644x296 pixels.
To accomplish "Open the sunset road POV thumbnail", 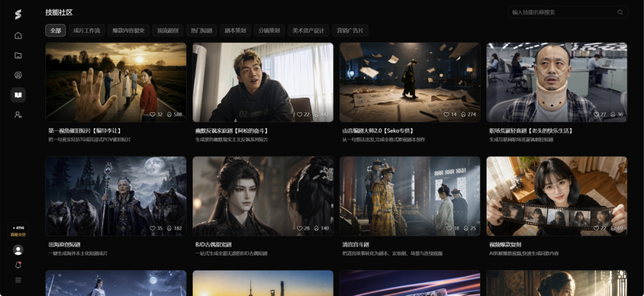I will (116, 82).
